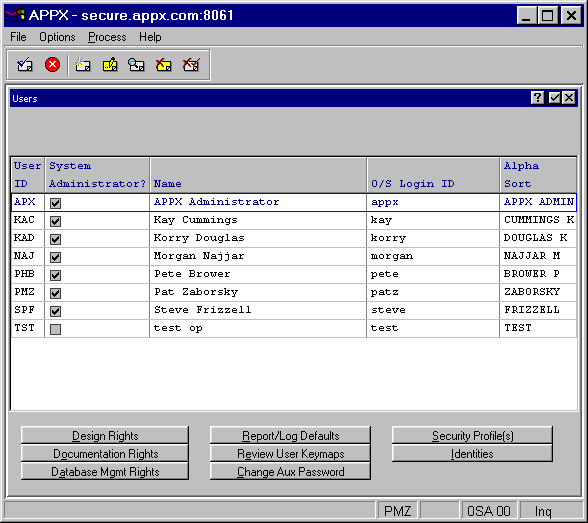The height and width of the screenshot is (523, 588).
Task: Toggle System Administrator checkbox for NAJ
Action: point(56,257)
